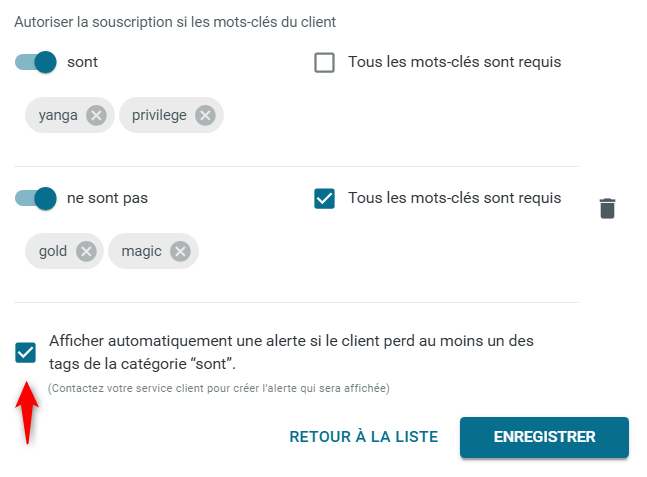The width and height of the screenshot is (647, 477).
Task: Remove the magic keyword chip
Action: point(180,251)
